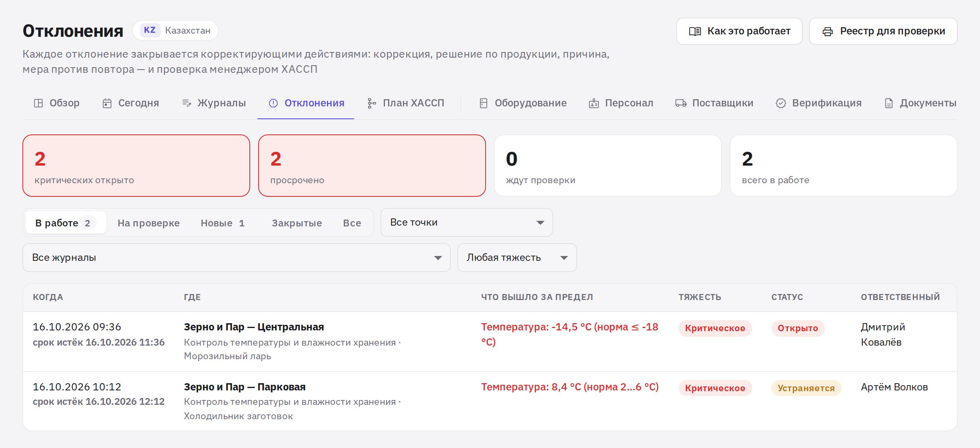The width and height of the screenshot is (980, 448).
Task: Open the Как это работает help button
Action: [x=739, y=31]
